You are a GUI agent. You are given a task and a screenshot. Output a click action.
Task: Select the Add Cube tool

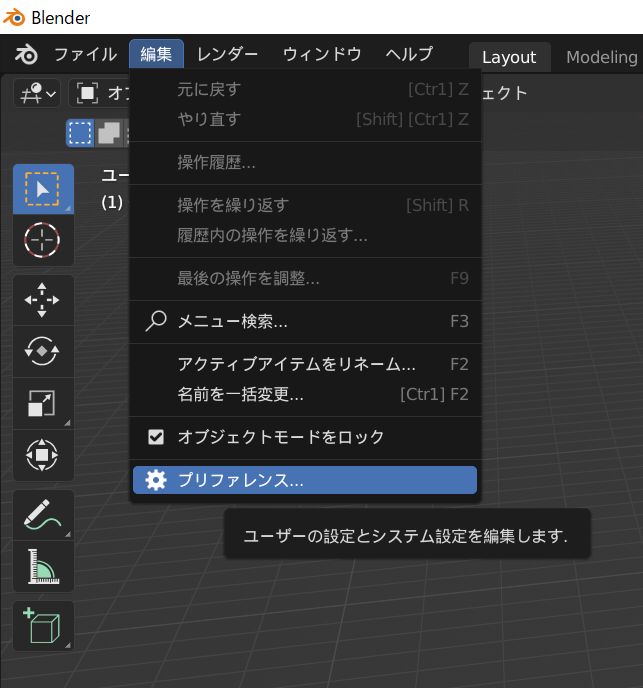(x=43, y=626)
